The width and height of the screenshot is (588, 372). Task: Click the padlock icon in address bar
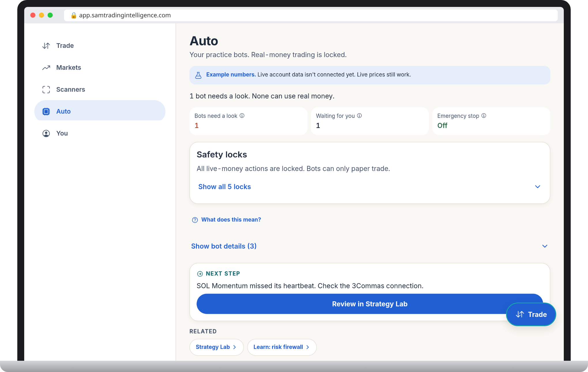73,15
